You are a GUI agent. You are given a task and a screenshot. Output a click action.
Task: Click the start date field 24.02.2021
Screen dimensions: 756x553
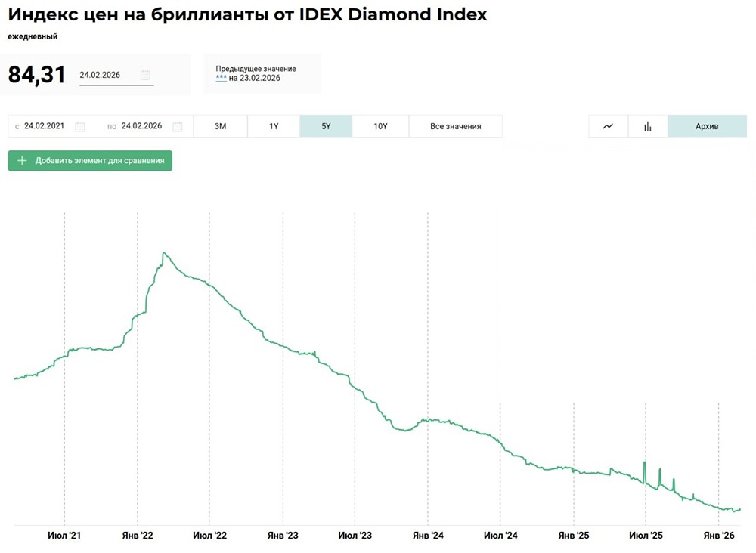[x=44, y=126]
